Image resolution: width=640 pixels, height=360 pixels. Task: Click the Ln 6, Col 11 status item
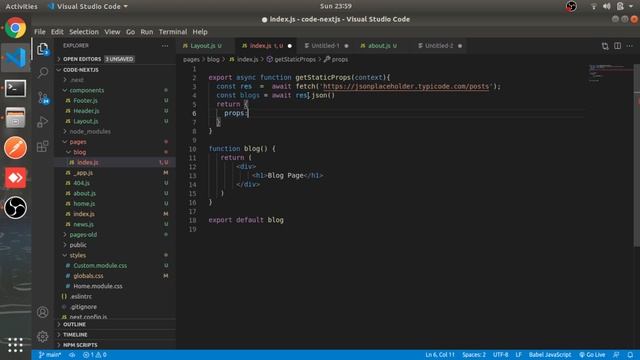[440, 355]
